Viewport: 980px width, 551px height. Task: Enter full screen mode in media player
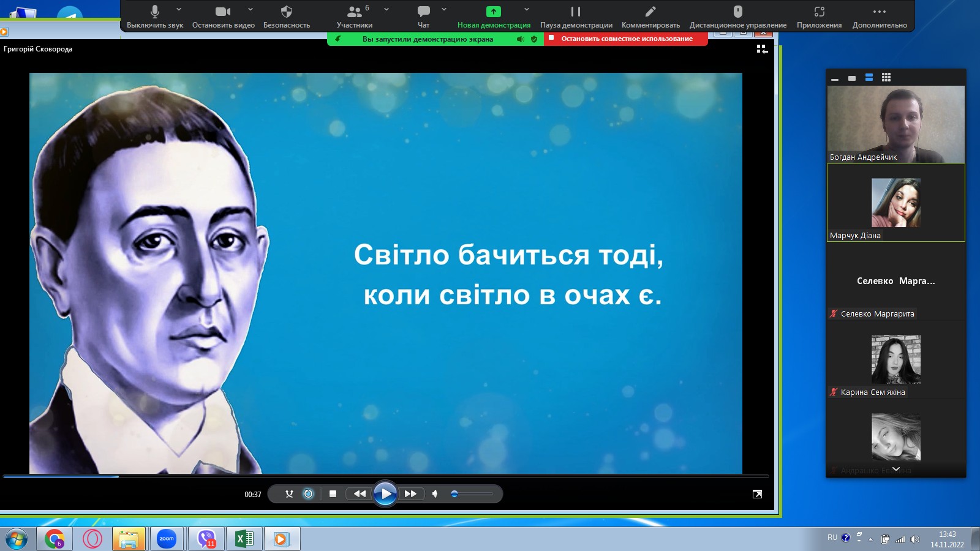tap(757, 494)
